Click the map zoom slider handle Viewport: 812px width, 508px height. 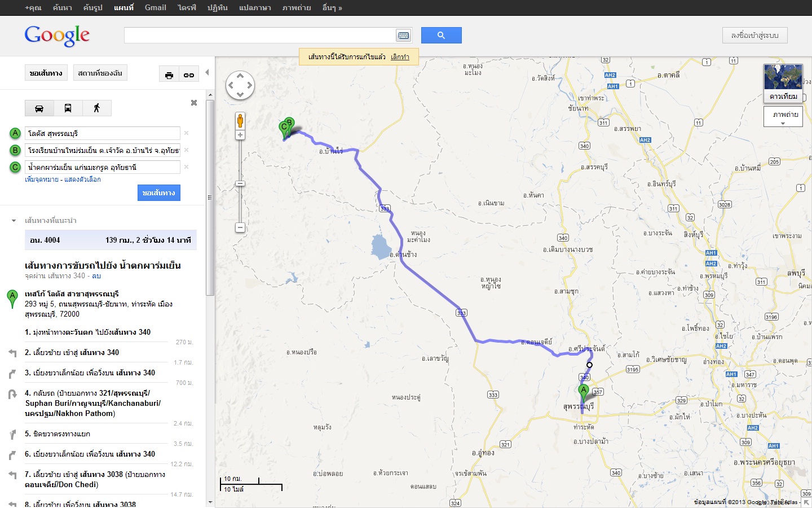pos(240,183)
